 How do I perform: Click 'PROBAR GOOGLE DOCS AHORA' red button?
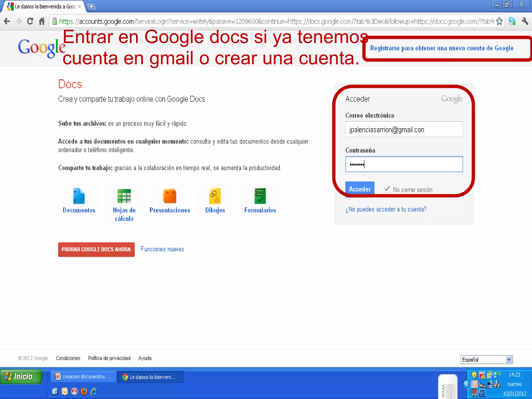(96, 249)
